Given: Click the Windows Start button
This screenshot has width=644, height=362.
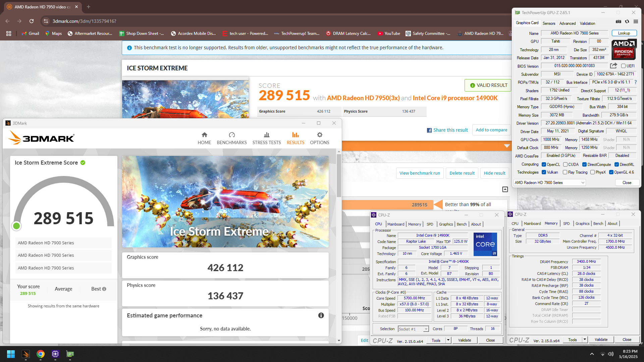Looking at the screenshot, I should [11, 354].
